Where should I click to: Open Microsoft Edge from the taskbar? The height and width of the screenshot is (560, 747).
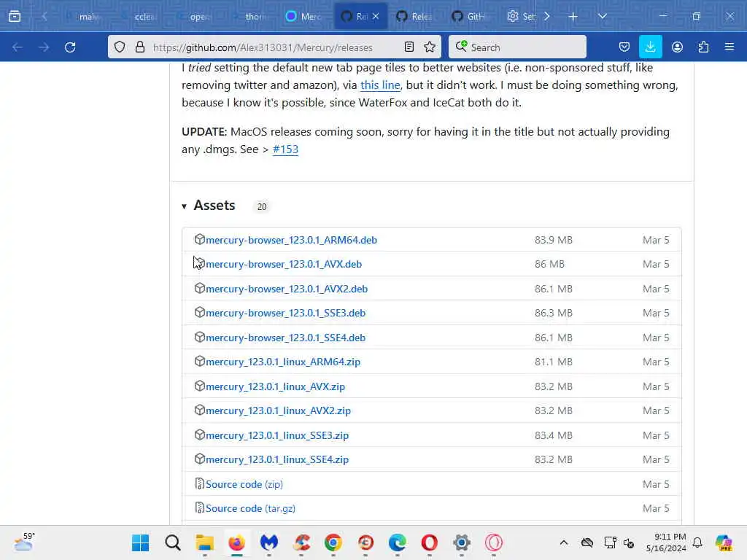398,542
